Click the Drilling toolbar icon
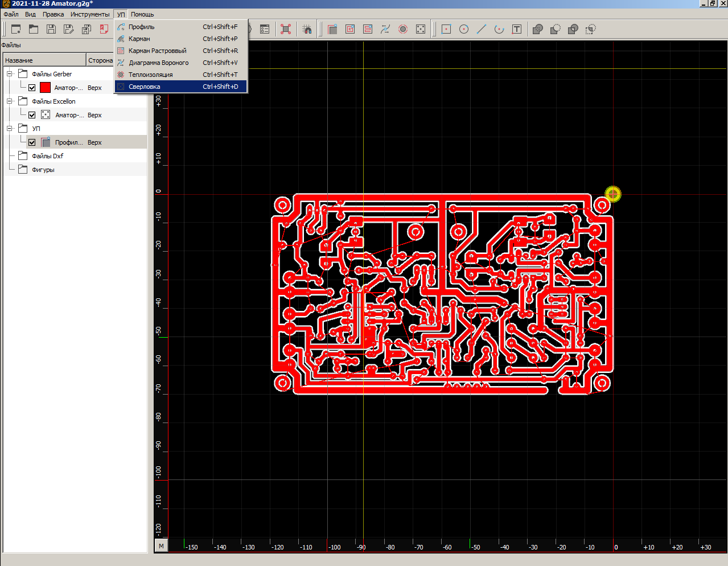Screen dimensions: 728x566 421,29
